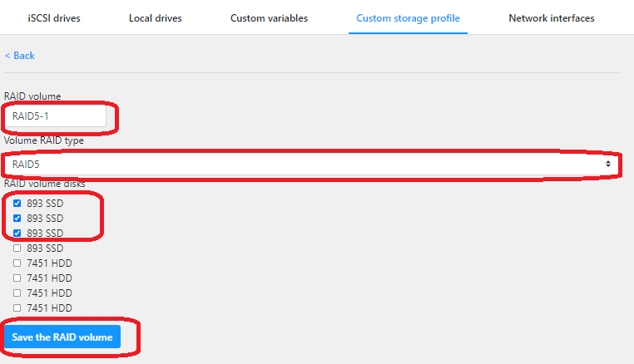
Task: Enable the second 7451 HDD disk
Action: coord(17,278)
